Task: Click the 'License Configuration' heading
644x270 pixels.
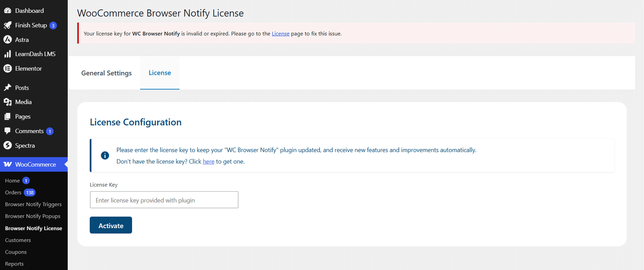Action: pyautogui.click(x=136, y=122)
